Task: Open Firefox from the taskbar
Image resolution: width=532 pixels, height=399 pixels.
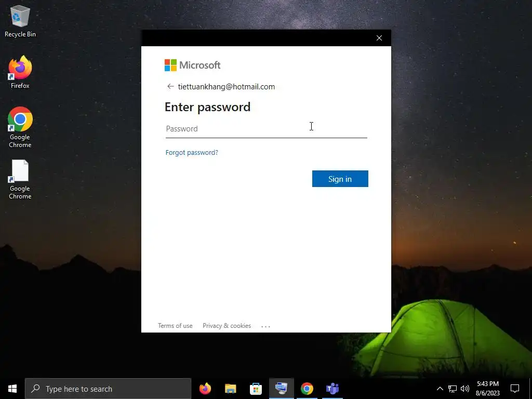Action: tap(205, 389)
